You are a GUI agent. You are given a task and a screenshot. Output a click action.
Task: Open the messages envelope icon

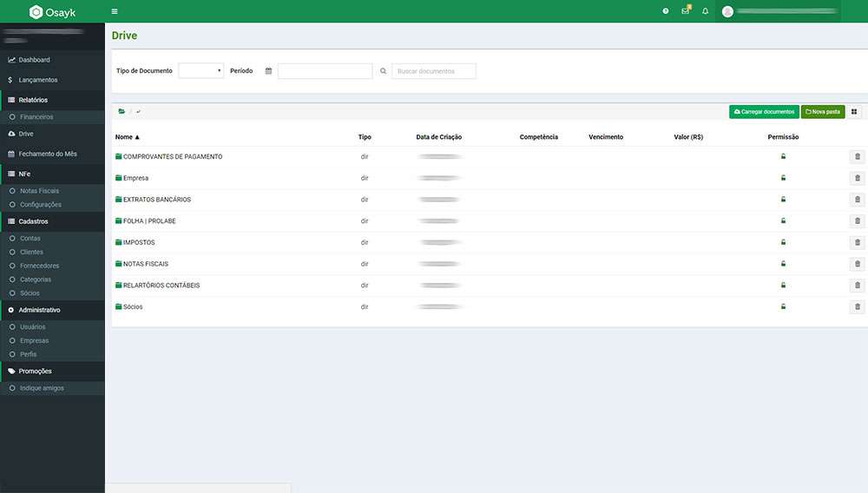686,10
